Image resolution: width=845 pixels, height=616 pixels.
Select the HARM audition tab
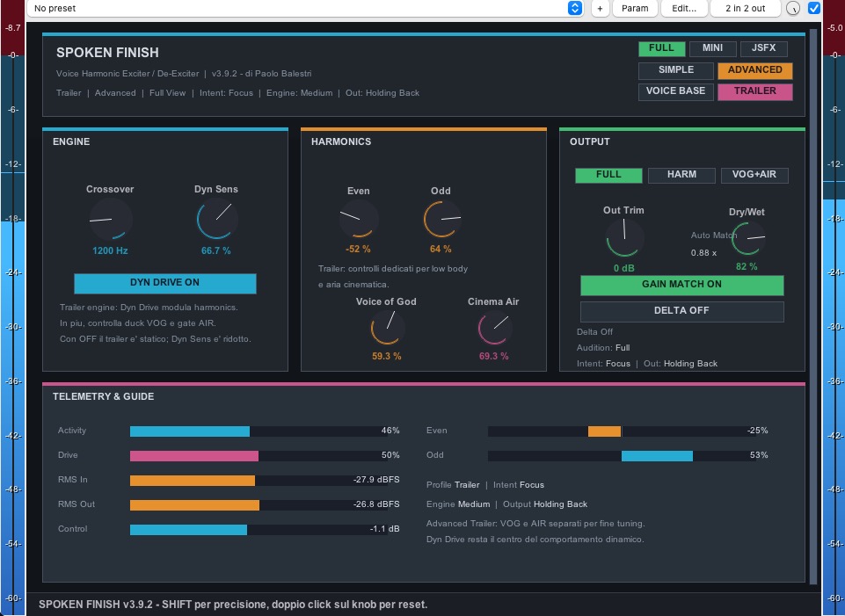(x=681, y=175)
